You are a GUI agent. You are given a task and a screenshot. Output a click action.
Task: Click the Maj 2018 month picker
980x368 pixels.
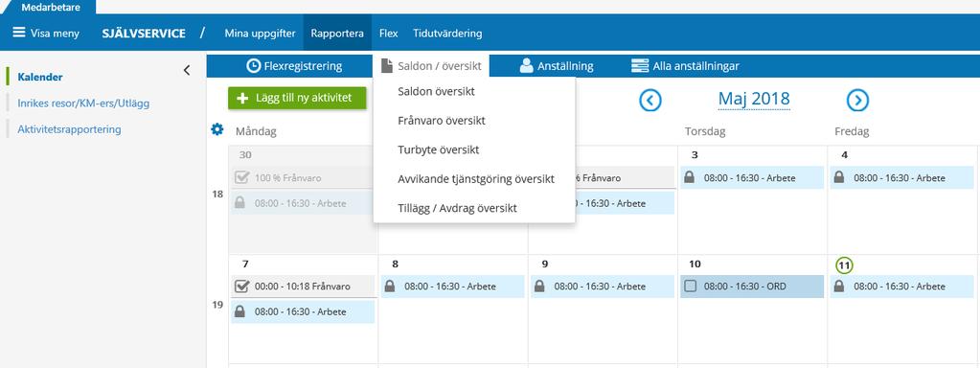(x=754, y=99)
